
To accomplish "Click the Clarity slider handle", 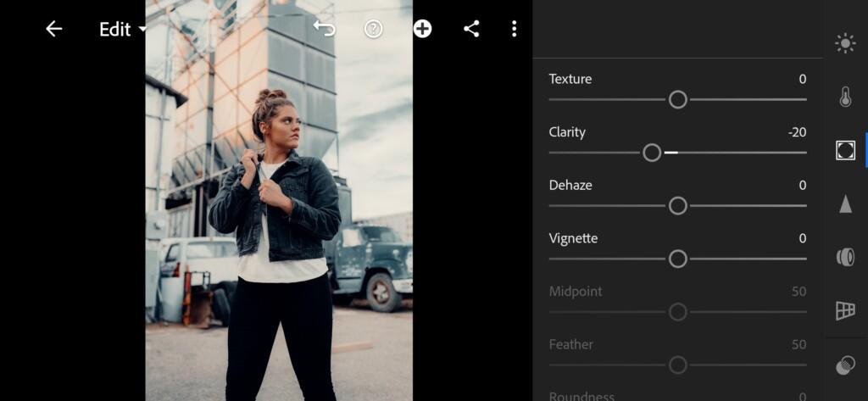I will 652,153.
